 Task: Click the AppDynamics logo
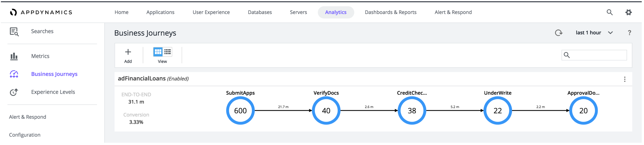(x=41, y=12)
